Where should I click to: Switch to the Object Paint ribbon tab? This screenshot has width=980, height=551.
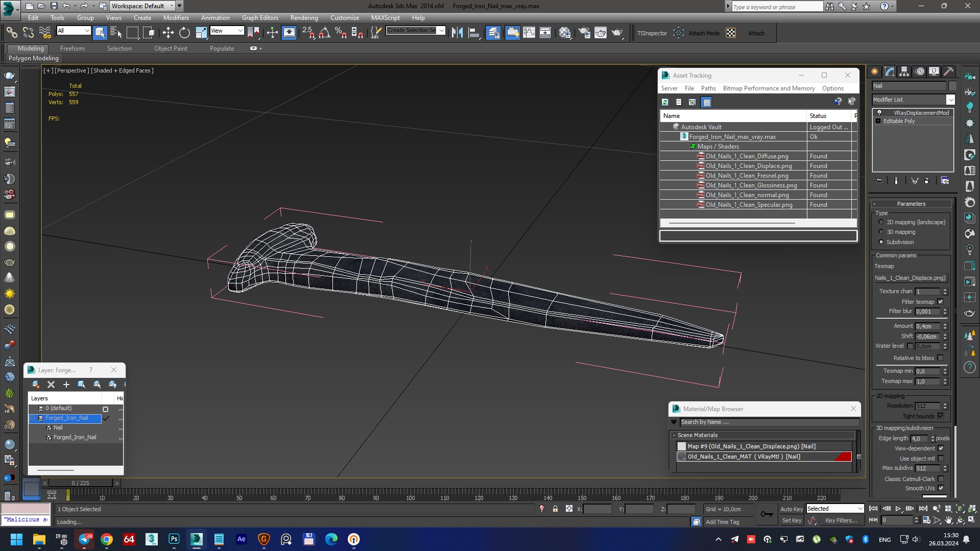pyautogui.click(x=171, y=49)
